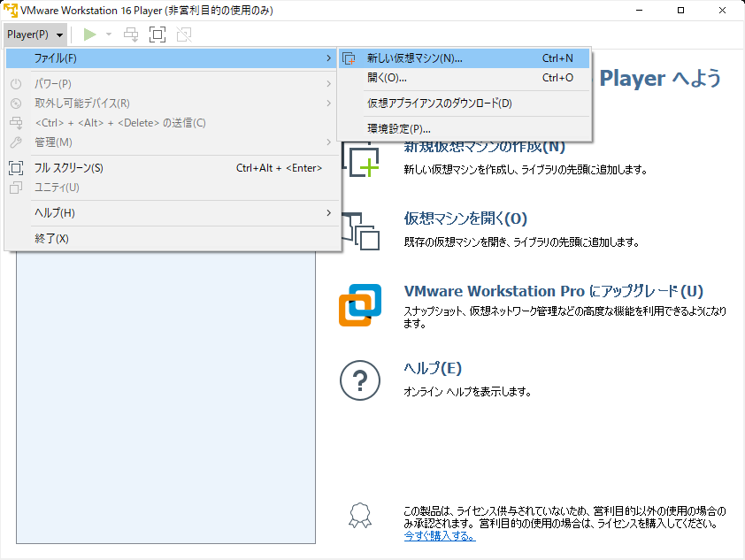Click VMware Workstation Pro にアップグレード(U) link

pyautogui.click(x=554, y=291)
